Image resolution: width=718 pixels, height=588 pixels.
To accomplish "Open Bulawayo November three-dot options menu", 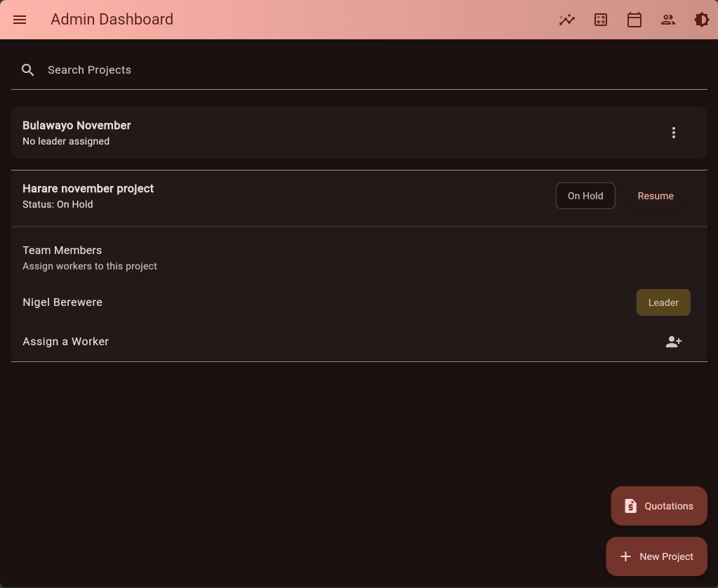I will tap(674, 133).
